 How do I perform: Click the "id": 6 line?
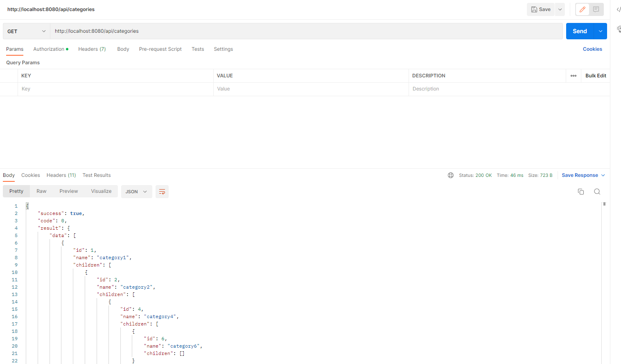(156, 339)
